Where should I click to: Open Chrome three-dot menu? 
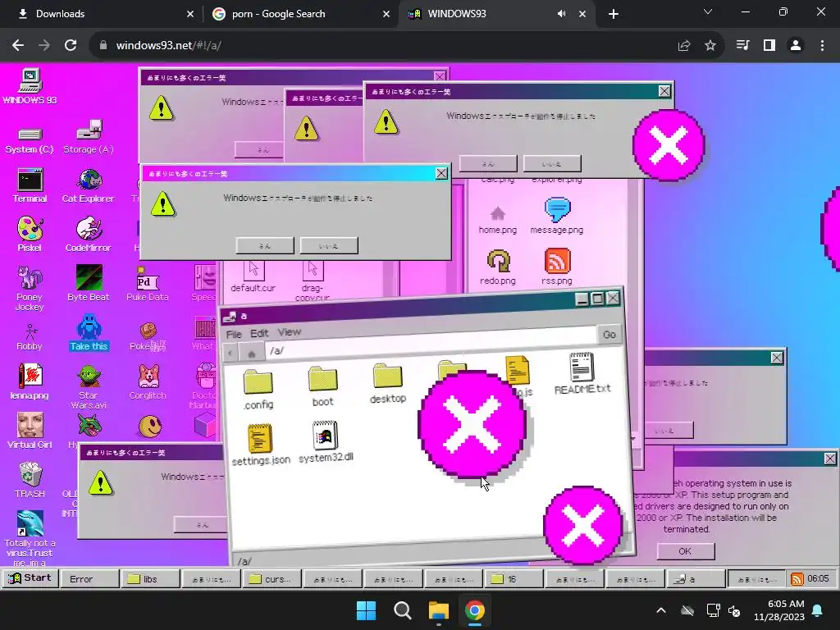822,46
